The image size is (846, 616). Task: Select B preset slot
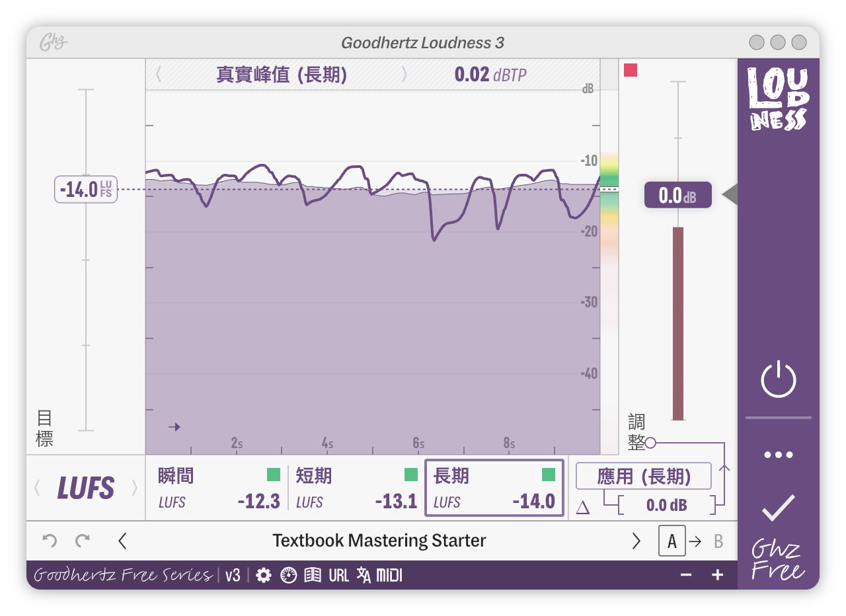(x=718, y=541)
